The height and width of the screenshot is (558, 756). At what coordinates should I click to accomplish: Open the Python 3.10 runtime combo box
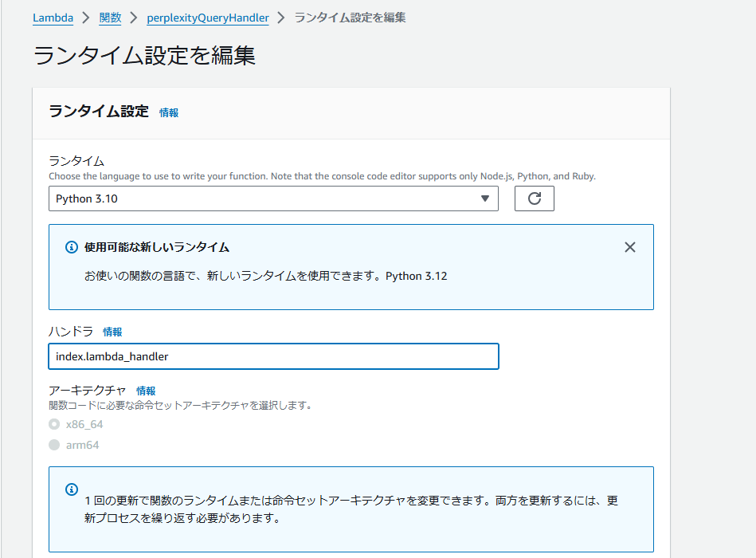(273, 198)
